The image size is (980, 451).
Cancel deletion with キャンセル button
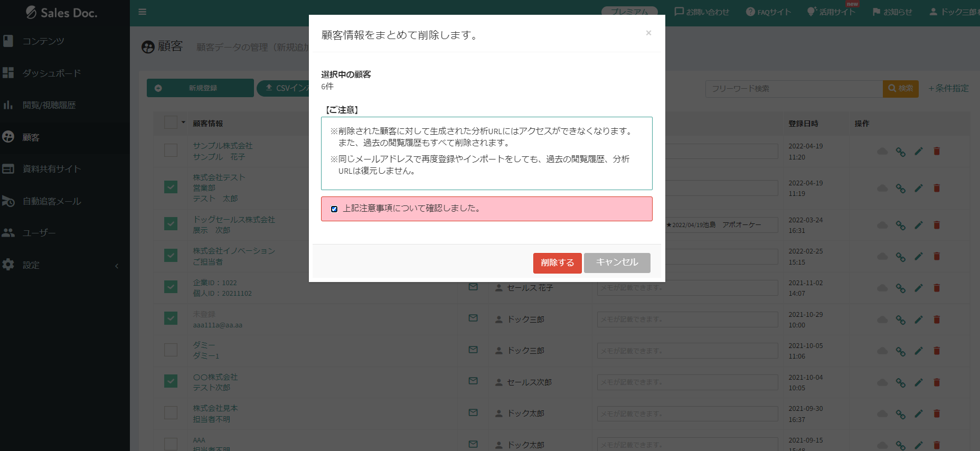pos(617,263)
